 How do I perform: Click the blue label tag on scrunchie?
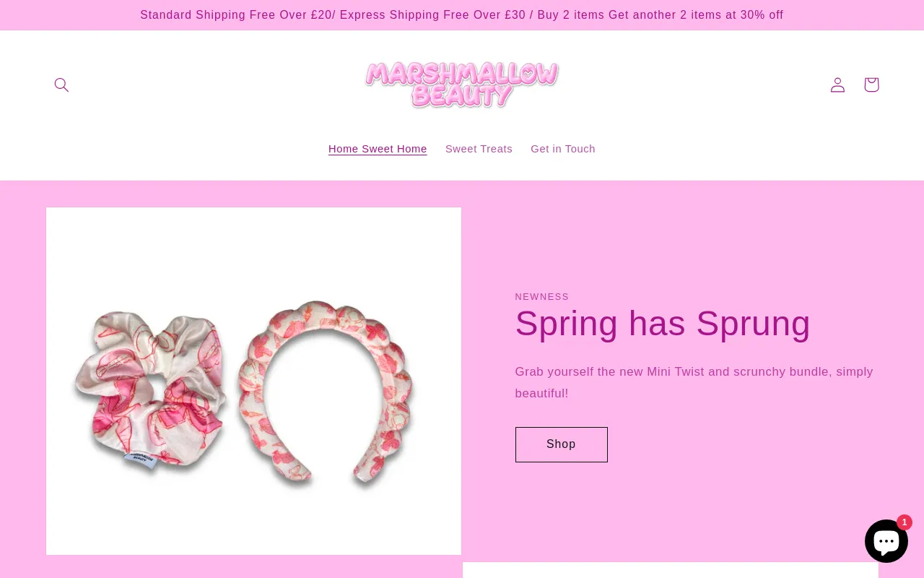pyautogui.click(x=139, y=459)
